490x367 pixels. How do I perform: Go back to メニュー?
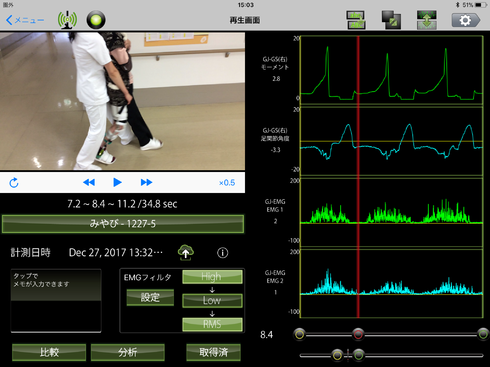pos(25,20)
